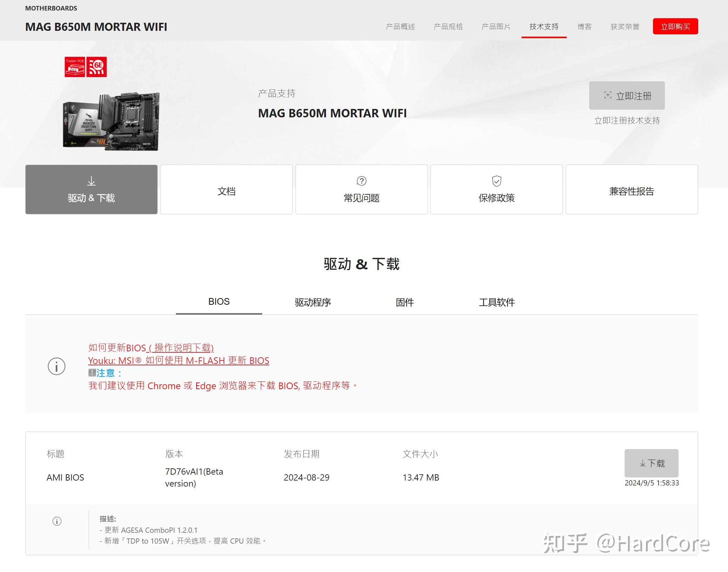This screenshot has height=572, width=728.
Task: Click the small info icon next to 描述
Action: pos(57,521)
